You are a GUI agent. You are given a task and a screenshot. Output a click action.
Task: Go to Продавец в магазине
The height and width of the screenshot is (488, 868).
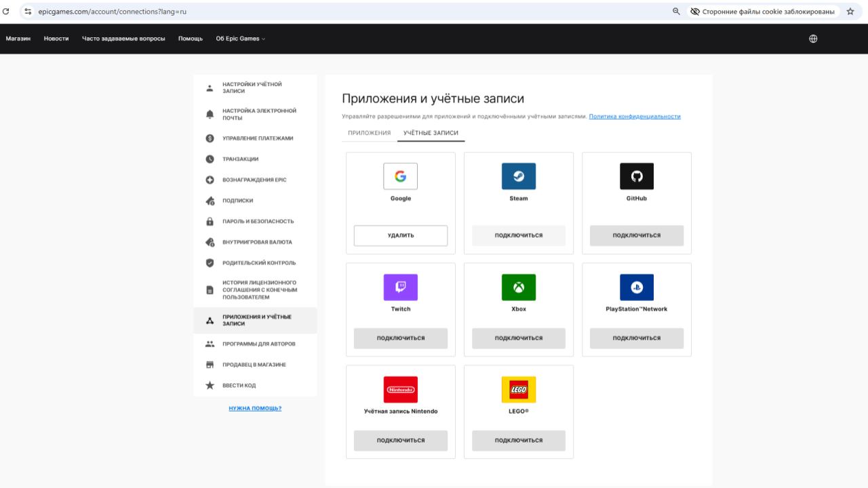tap(255, 365)
